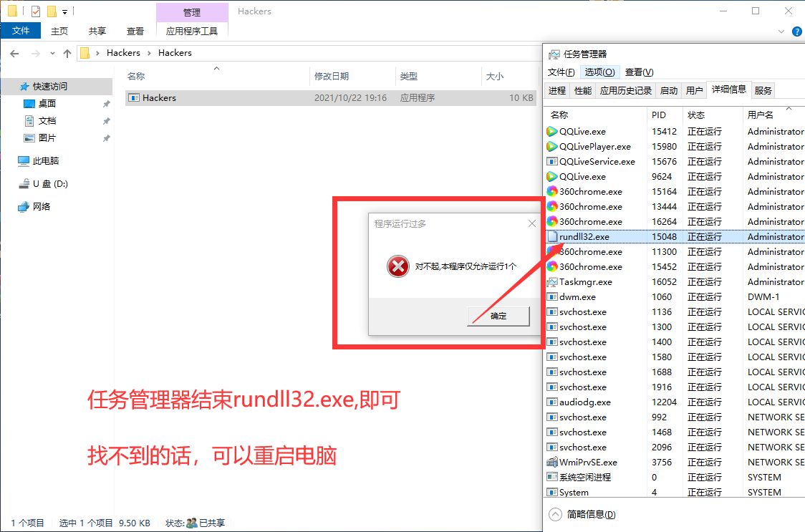Viewport: 805px width, 532px height.
Task: Click the Up arrow navigation icon
Action: (x=67, y=53)
